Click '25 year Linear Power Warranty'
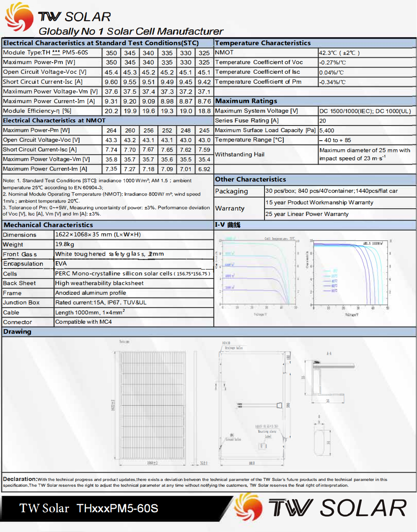Screen dimensions: 417x532 (307, 214)
